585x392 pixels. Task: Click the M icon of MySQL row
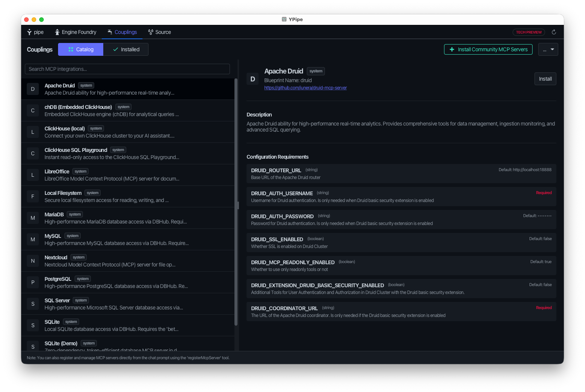pos(33,239)
